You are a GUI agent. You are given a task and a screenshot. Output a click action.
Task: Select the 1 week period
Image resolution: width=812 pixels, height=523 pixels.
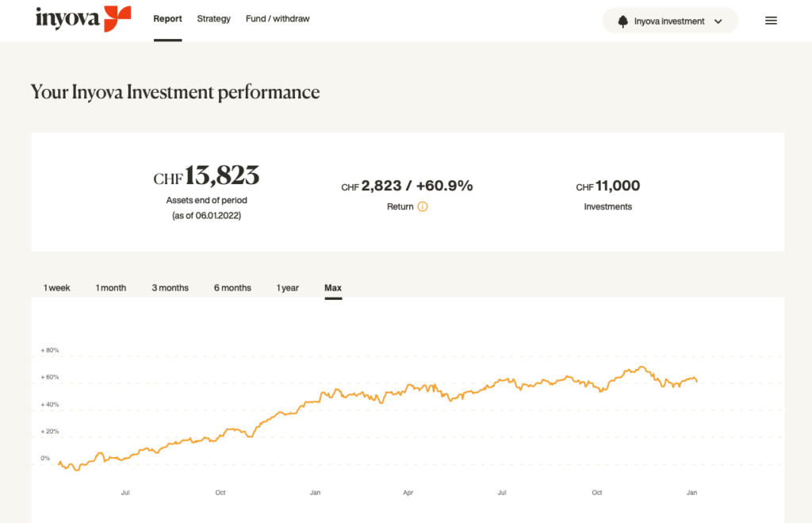click(x=56, y=287)
